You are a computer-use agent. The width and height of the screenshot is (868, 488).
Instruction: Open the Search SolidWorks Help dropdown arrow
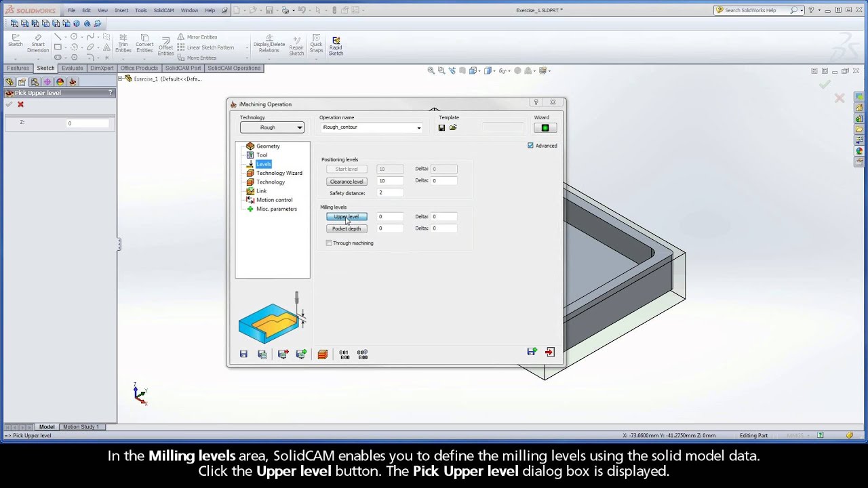(802, 10)
